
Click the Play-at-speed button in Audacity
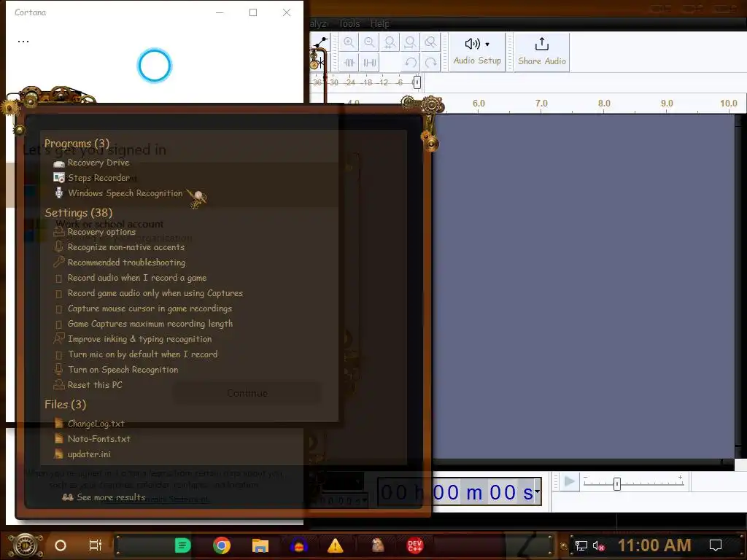pos(569,481)
